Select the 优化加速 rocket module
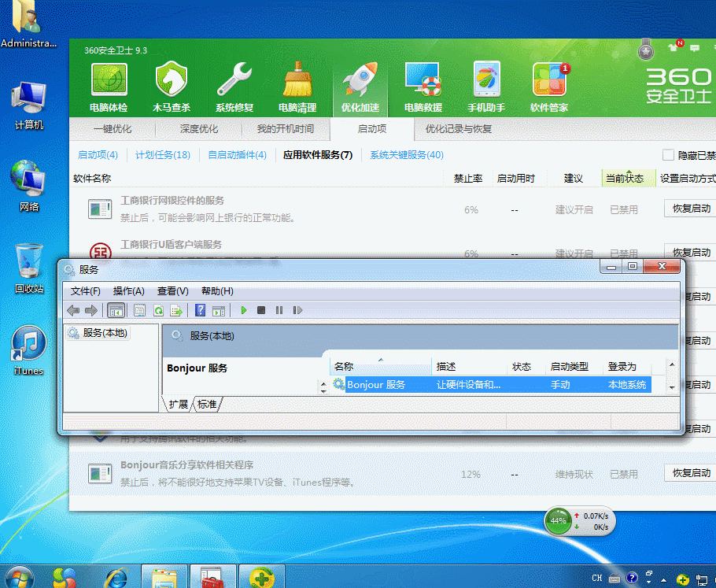The height and width of the screenshot is (588, 716). tap(360, 87)
